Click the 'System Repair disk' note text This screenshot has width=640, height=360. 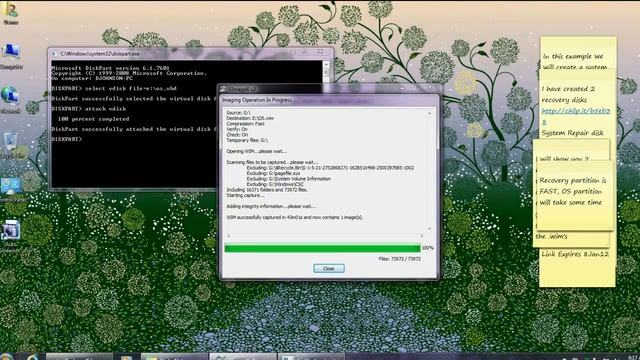click(x=572, y=133)
